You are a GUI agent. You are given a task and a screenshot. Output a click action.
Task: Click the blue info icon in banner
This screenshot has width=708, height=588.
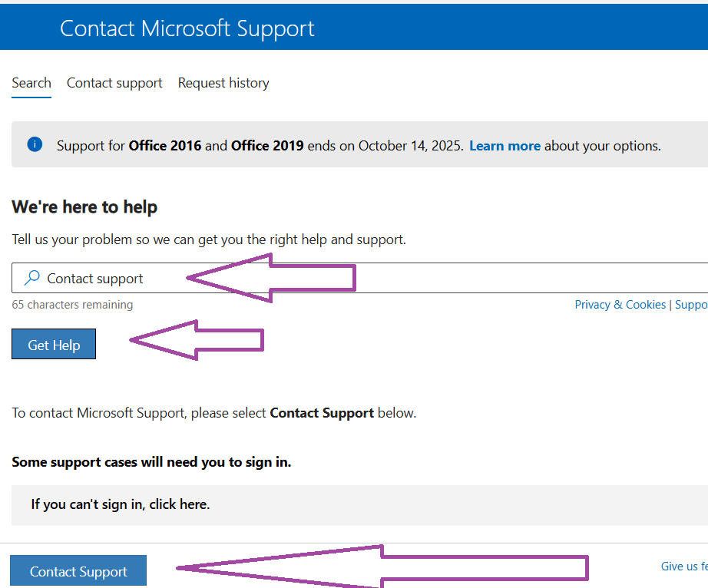[35, 144]
